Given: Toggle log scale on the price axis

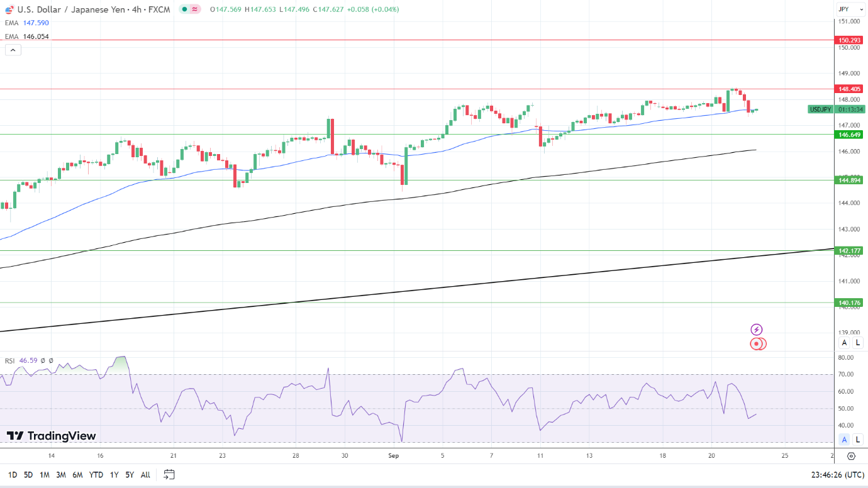Looking at the screenshot, I should (859, 343).
